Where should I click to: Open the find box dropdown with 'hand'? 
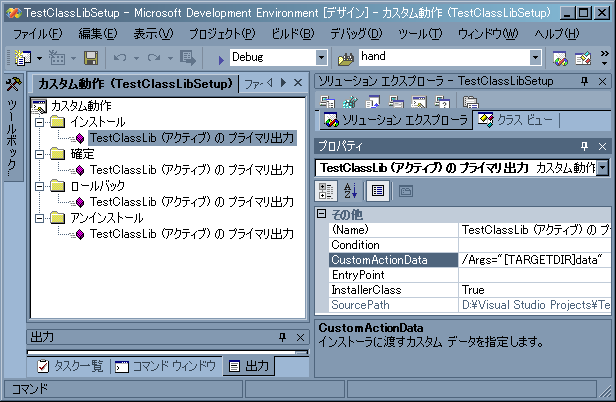[x=535, y=58]
